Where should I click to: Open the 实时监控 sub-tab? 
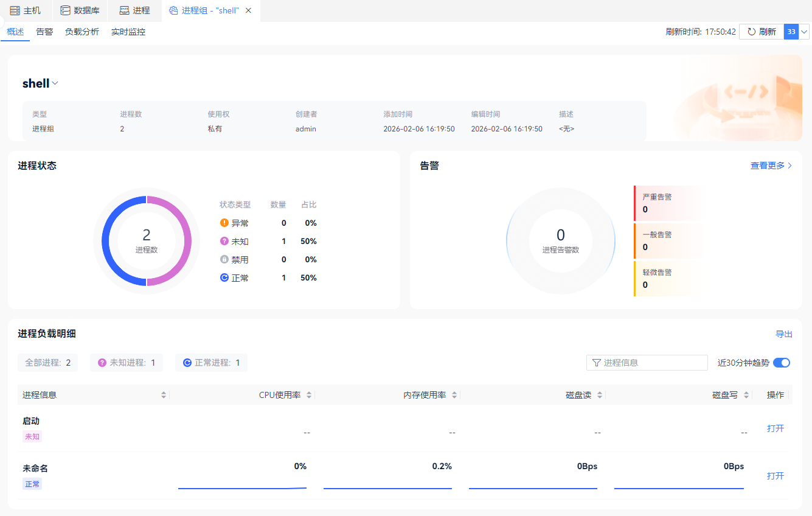pyautogui.click(x=128, y=32)
